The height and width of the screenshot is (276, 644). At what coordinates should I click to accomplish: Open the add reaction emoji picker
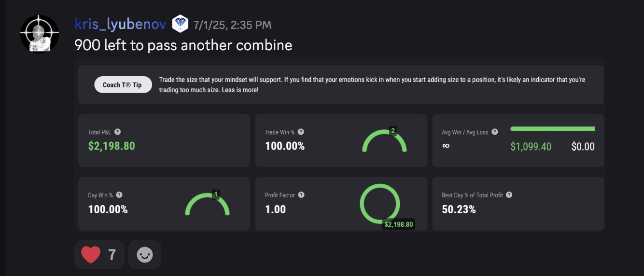pyautogui.click(x=145, y=254)
